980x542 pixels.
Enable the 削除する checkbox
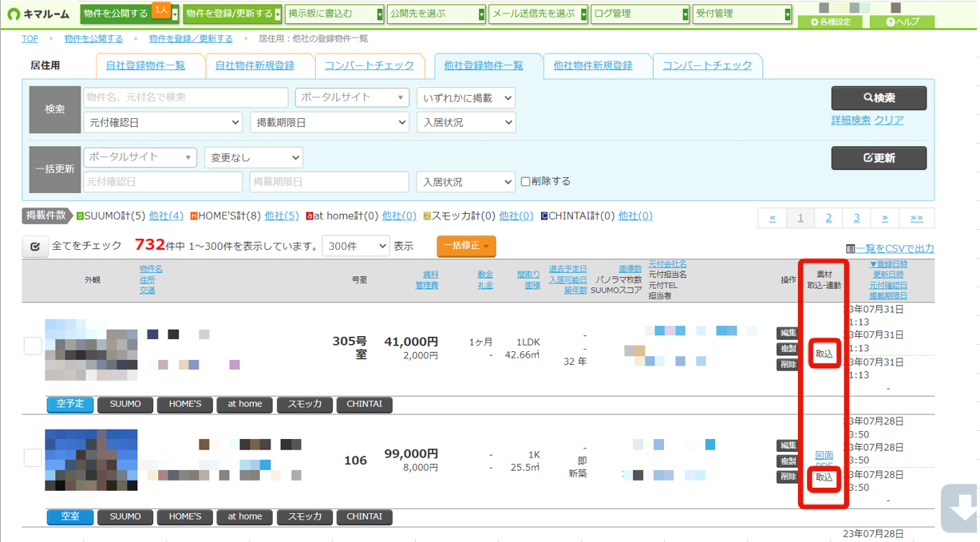(525, 181)
